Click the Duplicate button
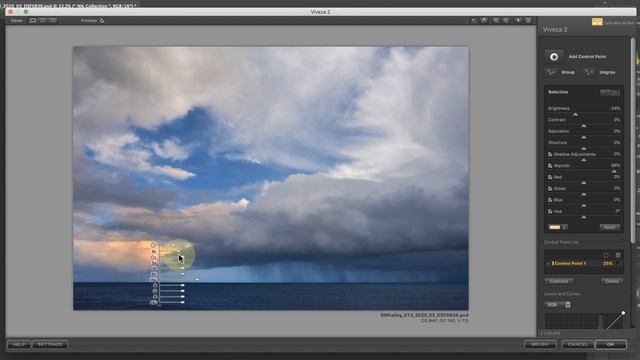 coord(559,281)
